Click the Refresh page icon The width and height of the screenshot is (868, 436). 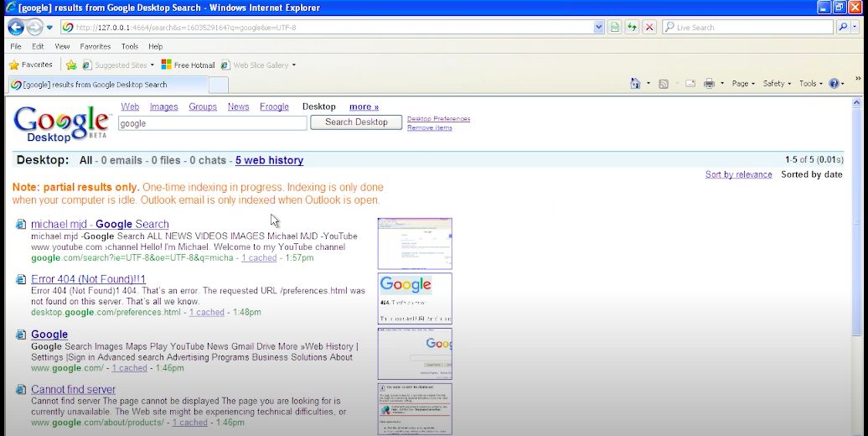632,27
